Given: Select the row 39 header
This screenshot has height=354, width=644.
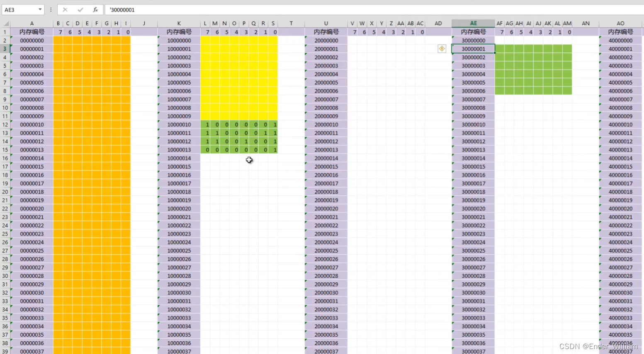Looking at the screenshot, I should coord(5,351).
